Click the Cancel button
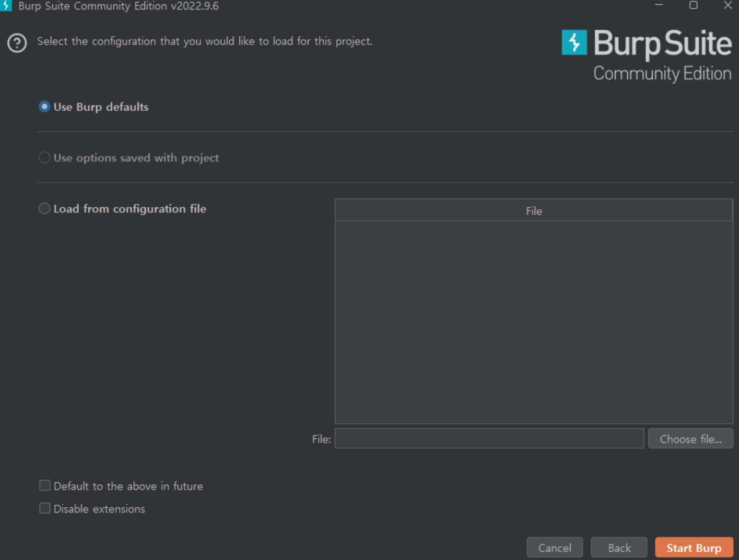 [555, 547]
